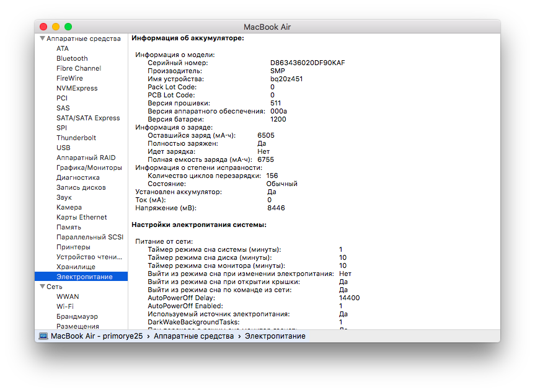Open the Thunderbolt hardware entry

(76, 138)
